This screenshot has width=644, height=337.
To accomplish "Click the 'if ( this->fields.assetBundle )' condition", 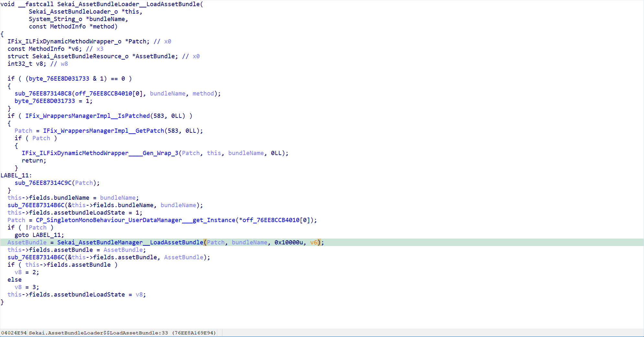I will point(62,265).
